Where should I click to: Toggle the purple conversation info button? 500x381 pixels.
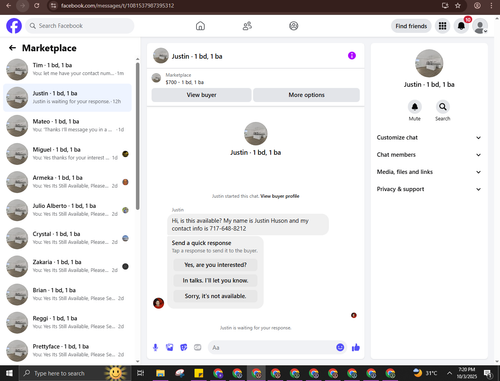352,56
